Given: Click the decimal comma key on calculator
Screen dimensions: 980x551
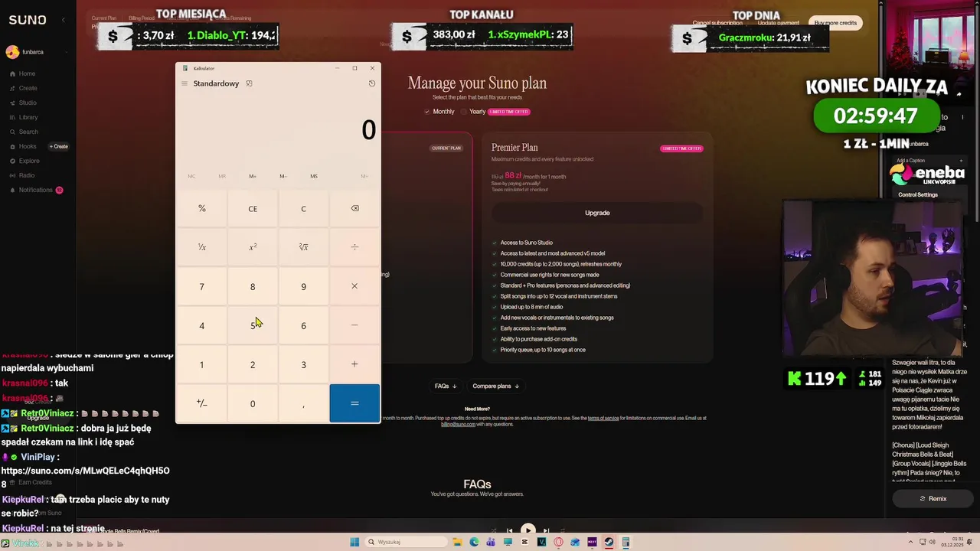Looking at the screenshot, I should pyautogui.click(x=303, y=403).
